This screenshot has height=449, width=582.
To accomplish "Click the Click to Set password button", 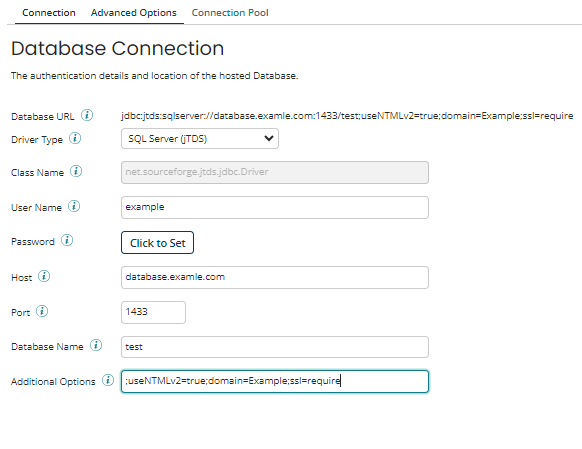I will pyautogui.click(x=157, y=243).
